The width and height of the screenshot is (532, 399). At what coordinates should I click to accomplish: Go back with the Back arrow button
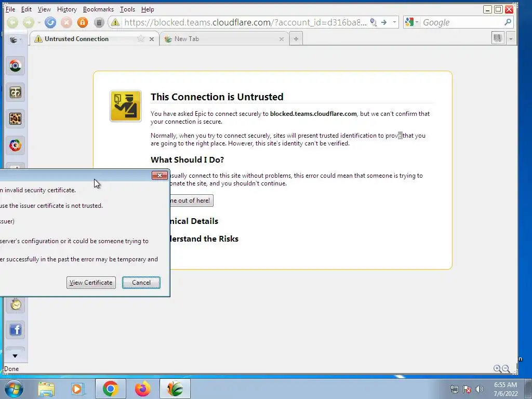12,23
